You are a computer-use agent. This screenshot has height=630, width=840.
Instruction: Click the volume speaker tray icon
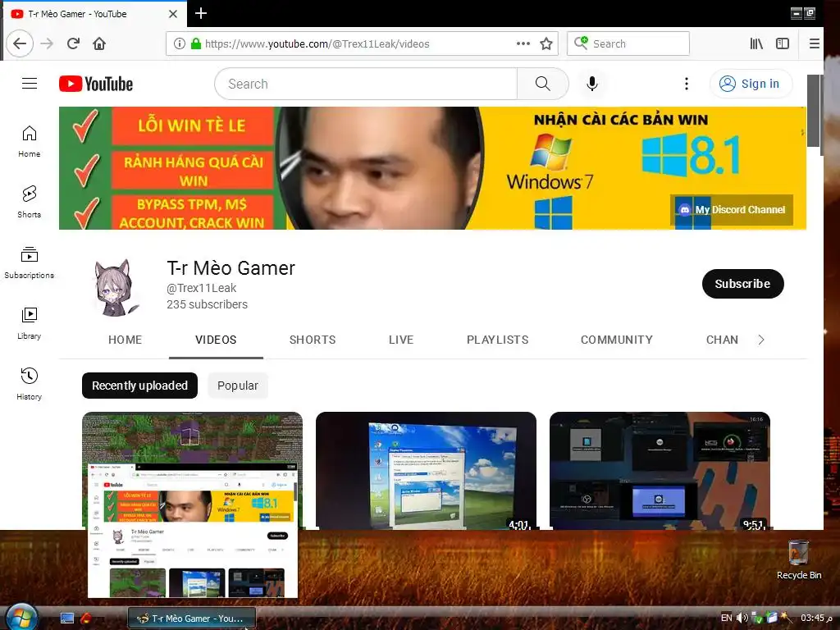(x=742, y=618)
